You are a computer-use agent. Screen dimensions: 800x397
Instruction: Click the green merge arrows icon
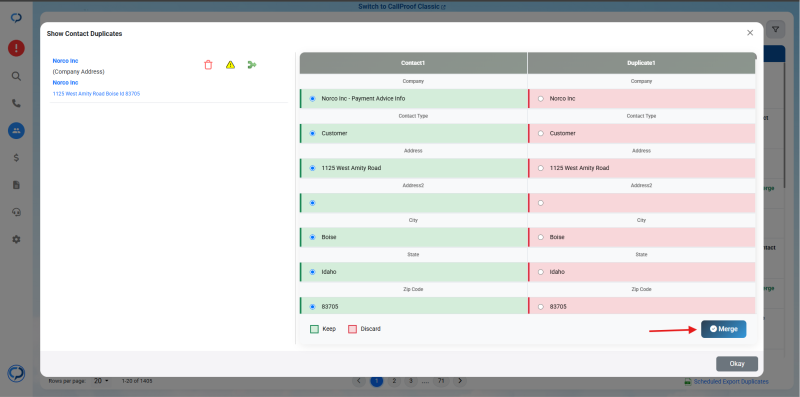pyautogui.click(x=252, y=65)
